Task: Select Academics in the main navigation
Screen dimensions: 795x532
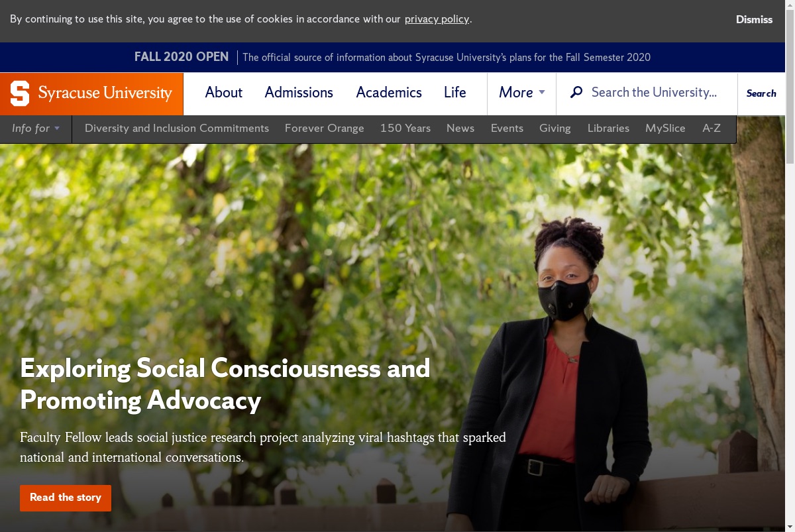Action: coord(389,93)
